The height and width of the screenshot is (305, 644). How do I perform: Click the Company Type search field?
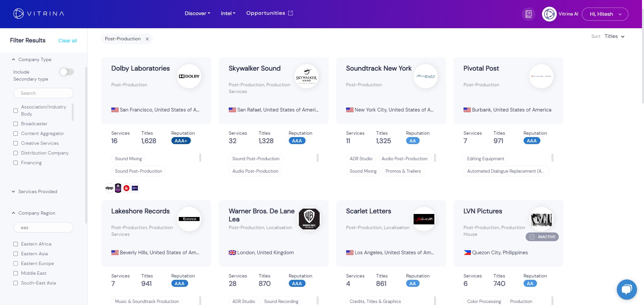tap(44, 93)
